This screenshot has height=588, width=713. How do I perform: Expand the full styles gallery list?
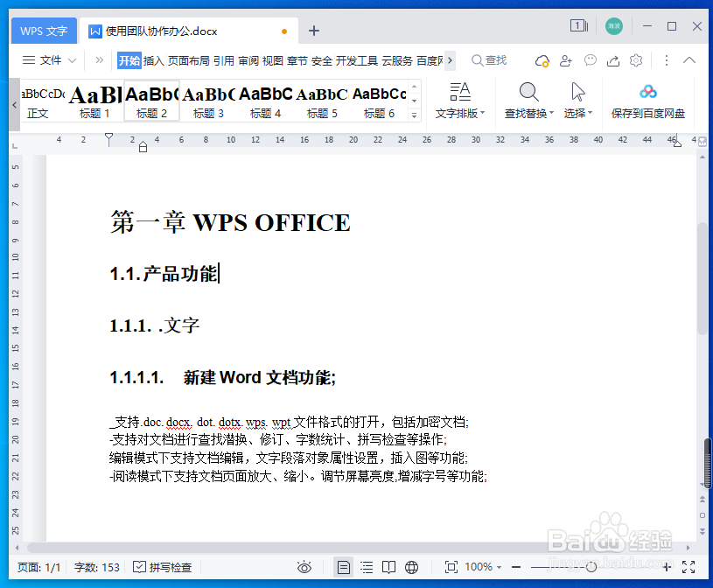point(414,115)
